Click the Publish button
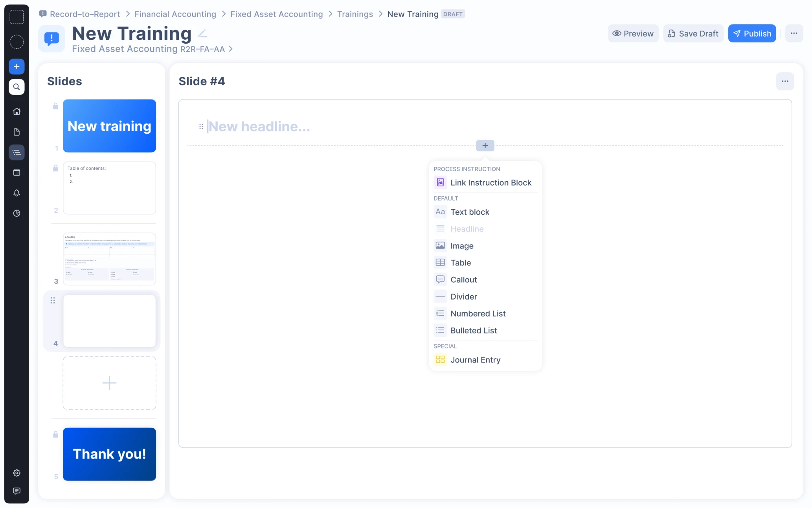This screenshot has height=508, width=812. tap(751, 34)
